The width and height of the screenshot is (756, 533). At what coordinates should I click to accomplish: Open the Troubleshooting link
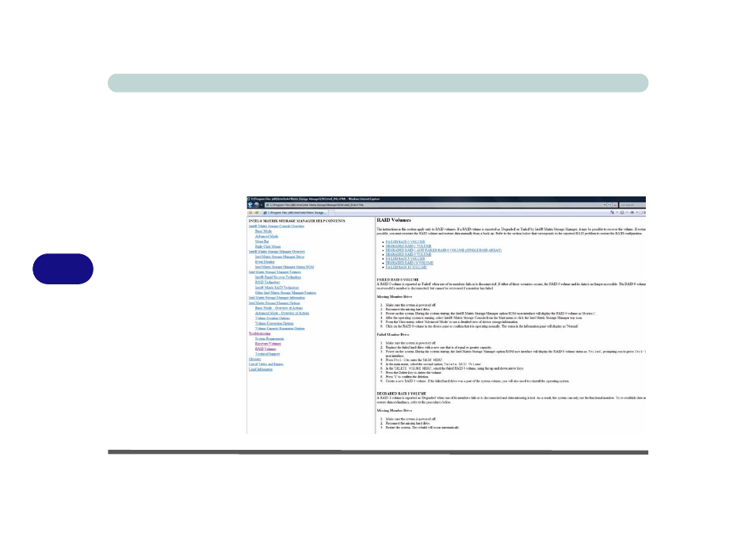259,333
